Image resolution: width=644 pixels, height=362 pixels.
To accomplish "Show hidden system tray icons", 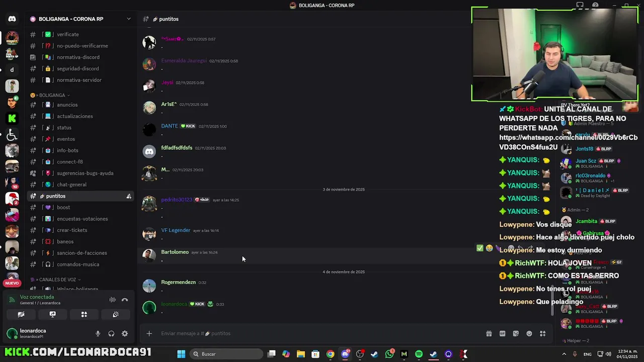I will (x=564, y=354).
